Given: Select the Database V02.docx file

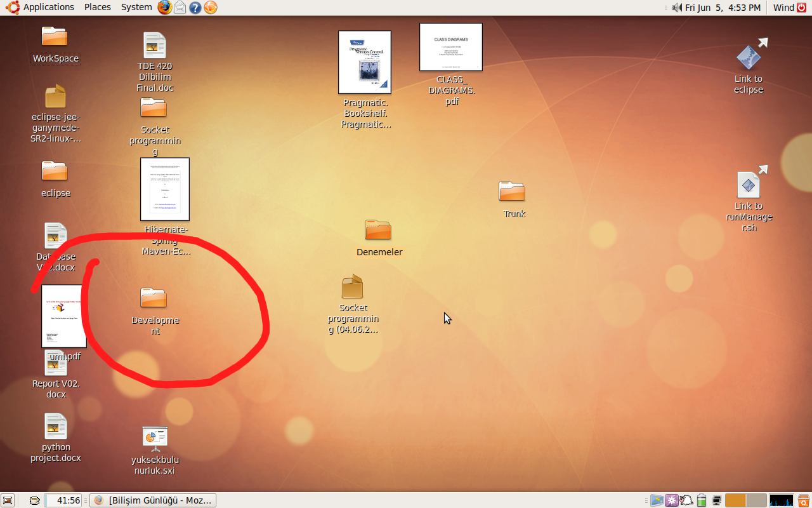Looking at the screenshot, I should 56,236.
